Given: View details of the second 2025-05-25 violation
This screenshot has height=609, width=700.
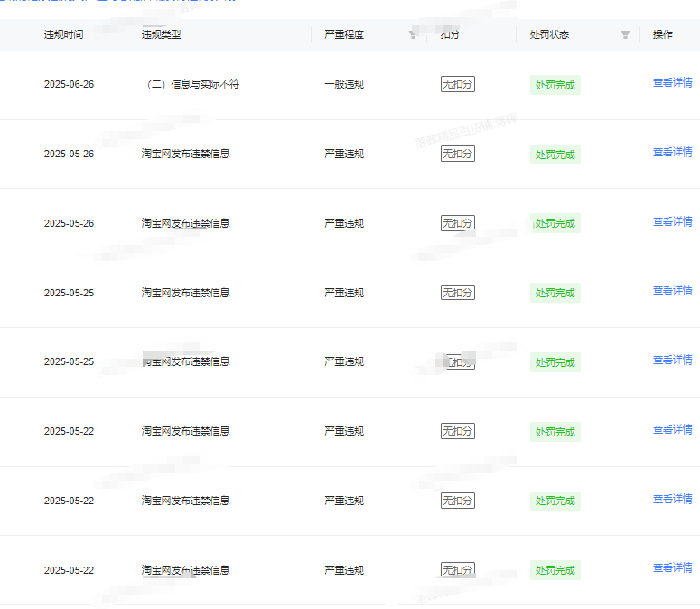Looking at the screenshot, I should tap(672, 361).
